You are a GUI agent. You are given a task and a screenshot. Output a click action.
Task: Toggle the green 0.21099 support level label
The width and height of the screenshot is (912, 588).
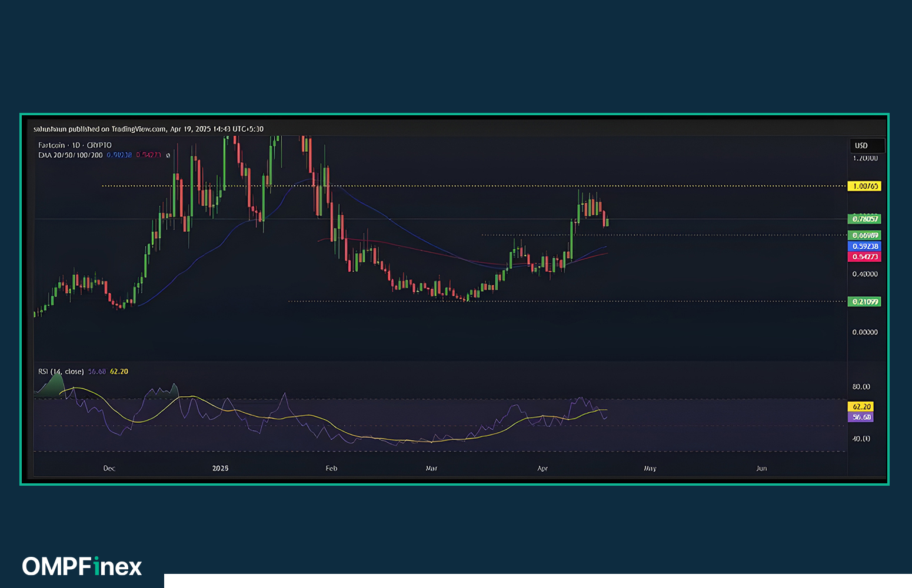[x=865, y=301]
